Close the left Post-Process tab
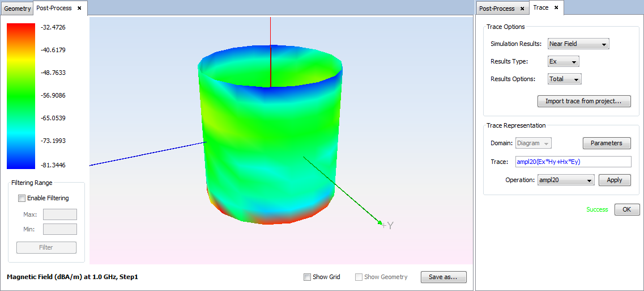This screenshot has height=291, width=644. coord(79,8)
